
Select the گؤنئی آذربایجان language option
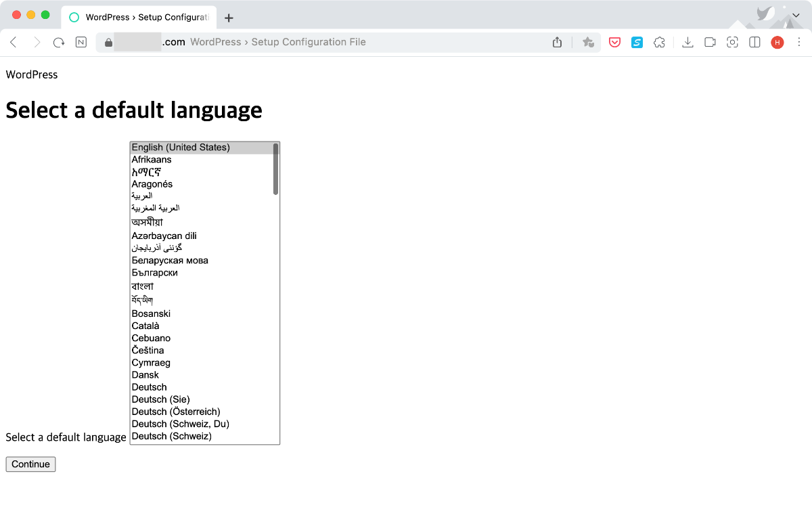click(201, 248)
